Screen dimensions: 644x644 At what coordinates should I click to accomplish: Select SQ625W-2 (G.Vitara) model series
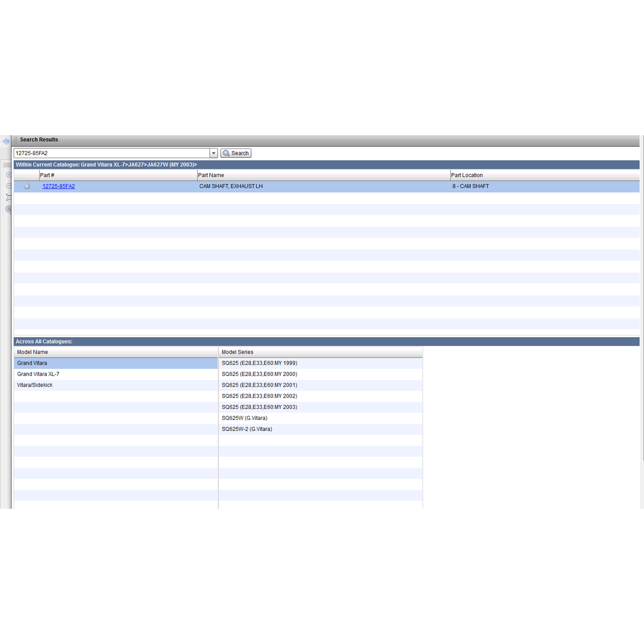click(247, 429)
